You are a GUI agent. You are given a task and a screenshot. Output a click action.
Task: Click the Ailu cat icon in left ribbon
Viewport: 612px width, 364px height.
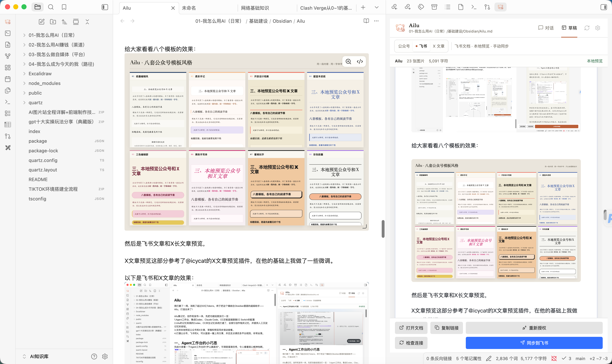click(8, 22)
